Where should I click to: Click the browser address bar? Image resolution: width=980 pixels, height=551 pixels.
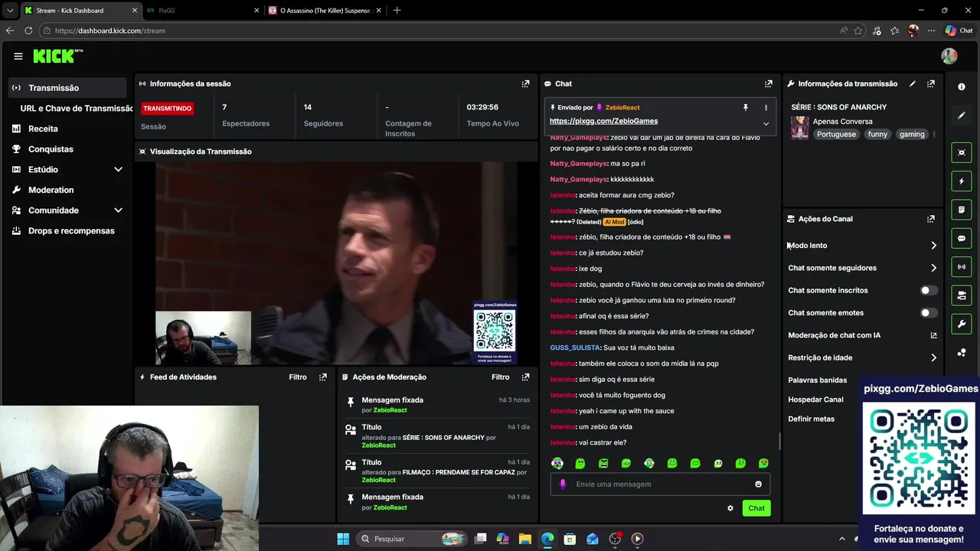point(440,31)
